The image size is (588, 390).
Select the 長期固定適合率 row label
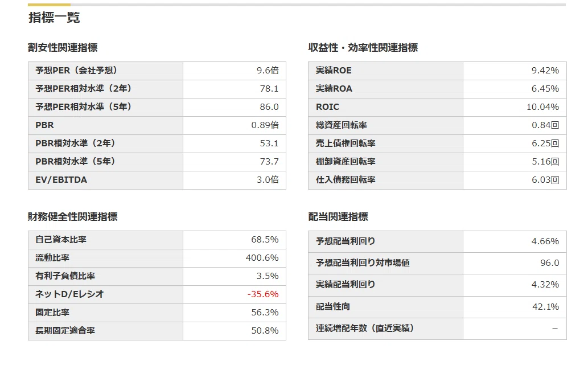(x=65, y=331)
